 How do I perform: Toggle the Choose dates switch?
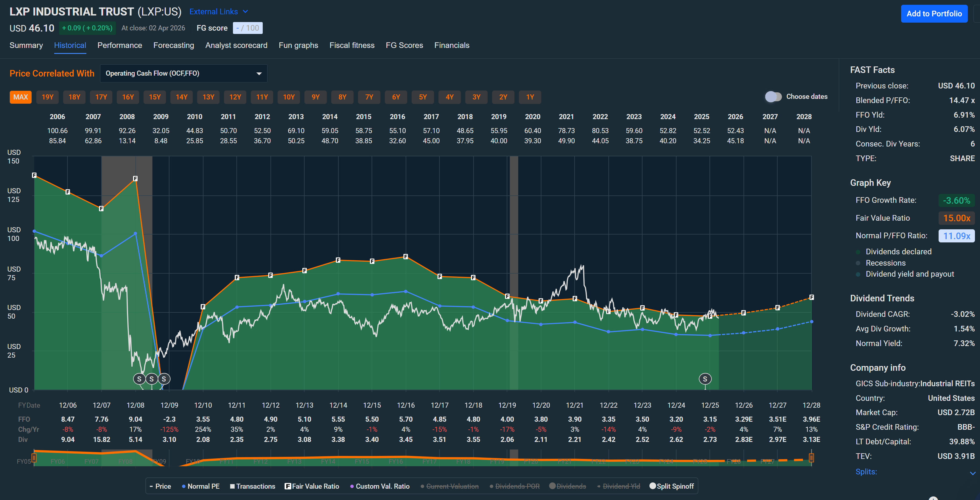[x=773, y=96]
